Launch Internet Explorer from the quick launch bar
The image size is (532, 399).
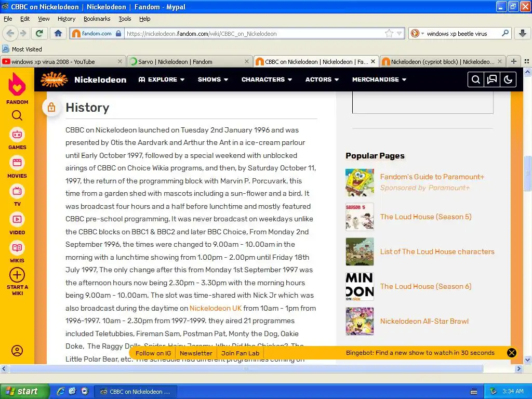61,391
